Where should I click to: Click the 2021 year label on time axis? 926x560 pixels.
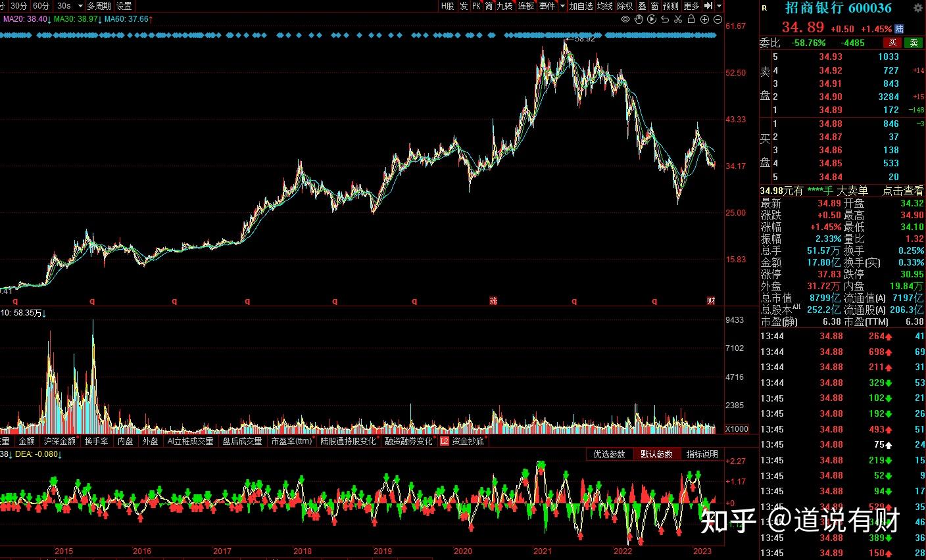coord(543,551)
